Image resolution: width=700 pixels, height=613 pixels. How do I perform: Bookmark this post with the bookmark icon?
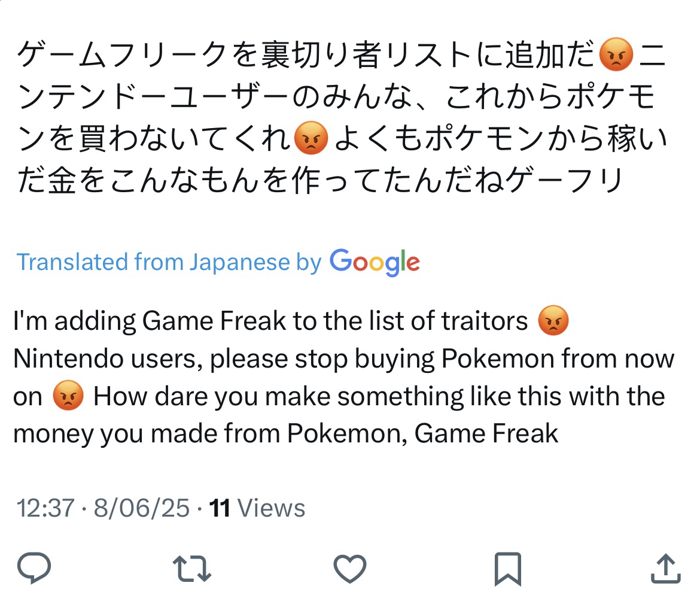pyautogui.click(x=508, y=569)
